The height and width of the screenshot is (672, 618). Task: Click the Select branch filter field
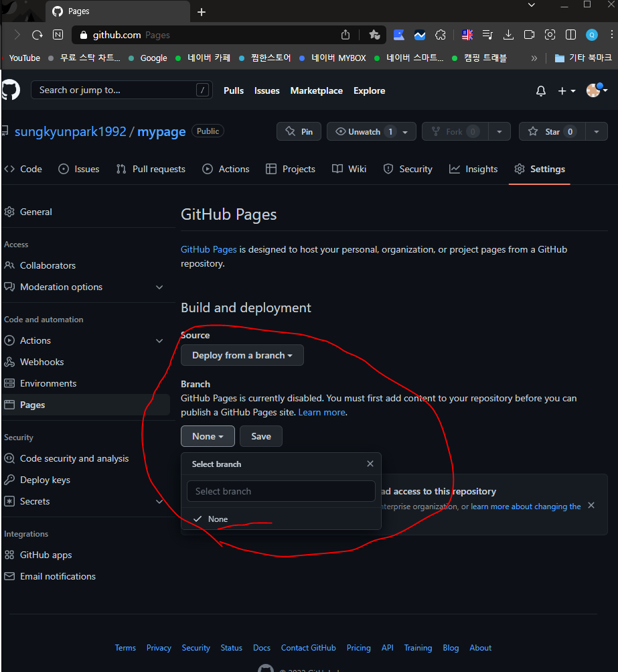(281, 491)
